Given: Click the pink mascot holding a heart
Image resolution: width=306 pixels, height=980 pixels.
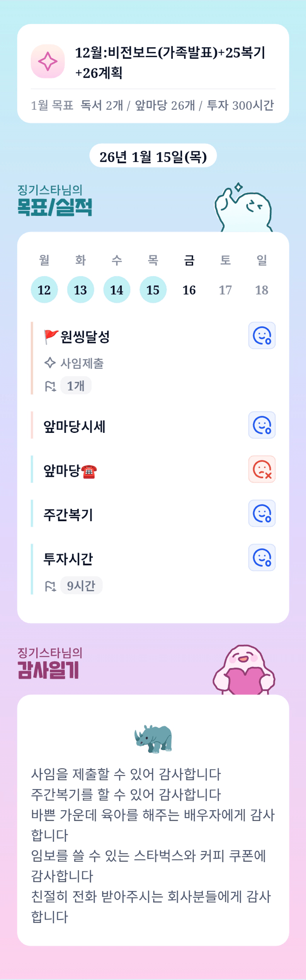Looking at the screenshot, I should (x=244, y=670).
